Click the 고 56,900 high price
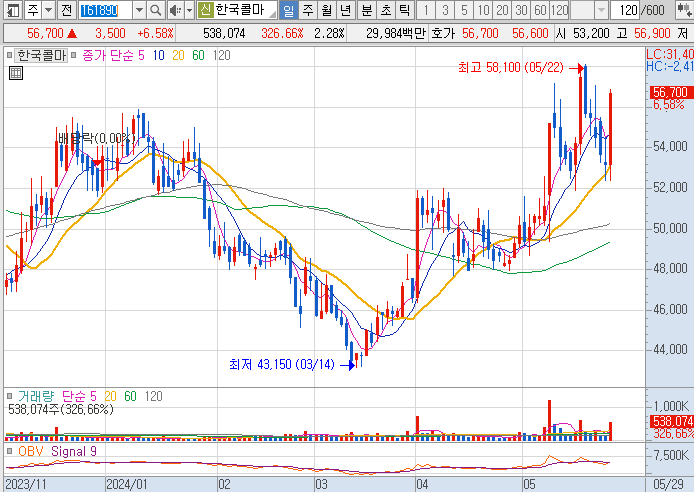Image resolution: width=694 pixels, height=492 pixels. pyautogui.click(x=644, y=33)
